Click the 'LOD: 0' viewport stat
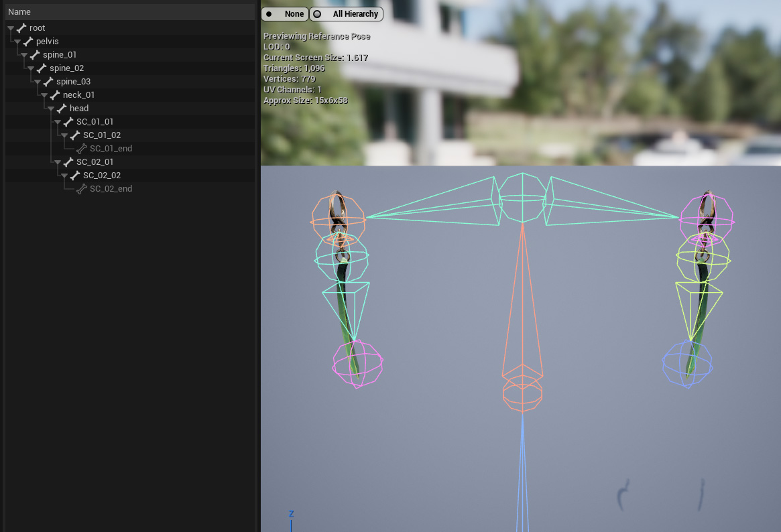Screen dimensions: 781x532 tap(276, 47)
